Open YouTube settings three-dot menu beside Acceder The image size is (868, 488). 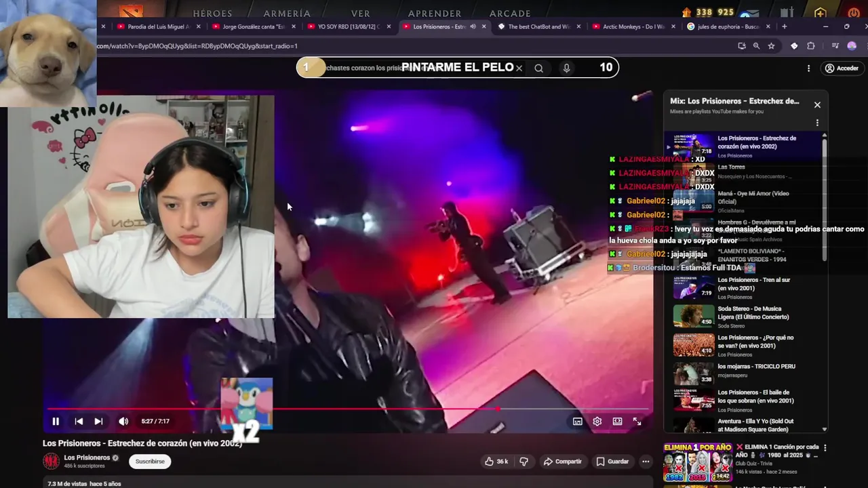coord(808,68)
